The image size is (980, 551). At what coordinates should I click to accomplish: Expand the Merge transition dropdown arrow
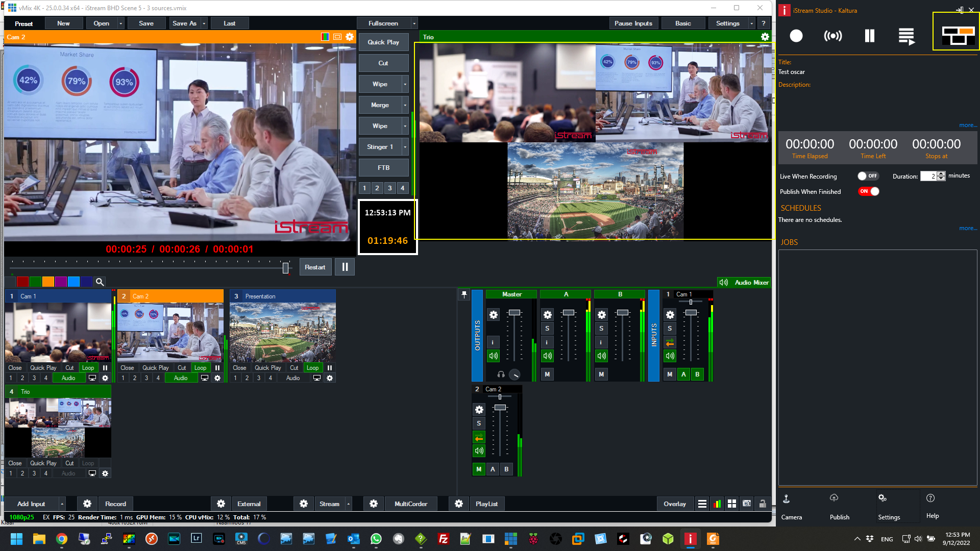405,105
